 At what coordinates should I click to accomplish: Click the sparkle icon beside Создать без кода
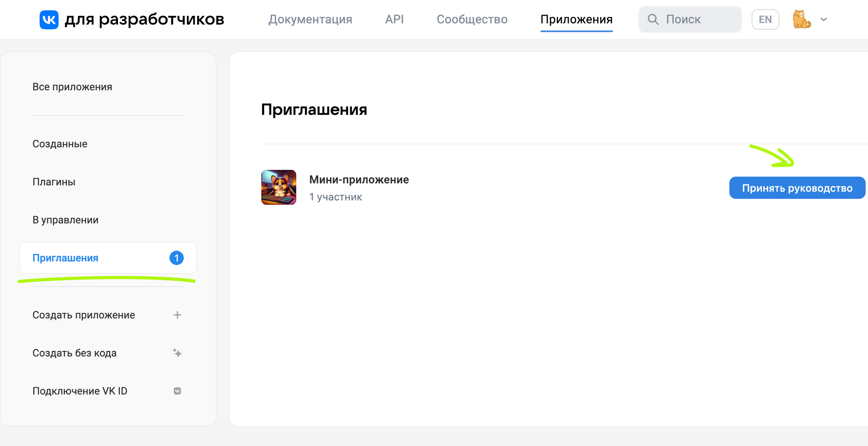177,353
